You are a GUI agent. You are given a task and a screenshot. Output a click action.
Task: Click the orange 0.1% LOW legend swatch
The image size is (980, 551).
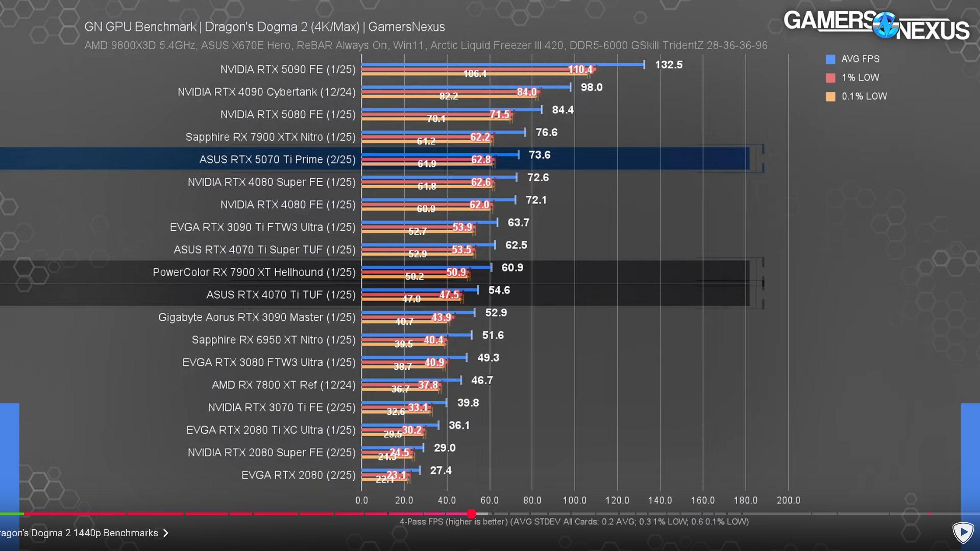point(830,97)
